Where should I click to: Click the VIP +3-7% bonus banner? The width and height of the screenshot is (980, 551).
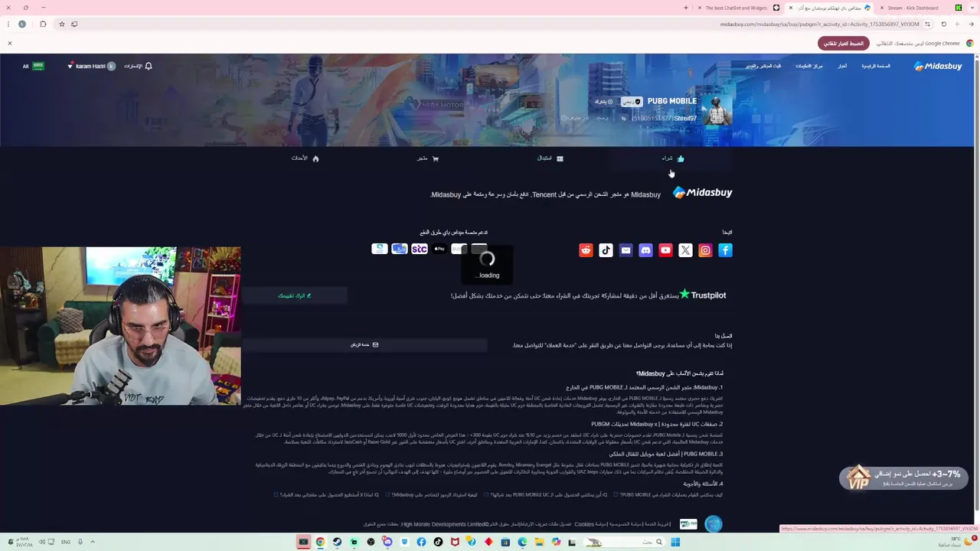click(x=903, y=478)
